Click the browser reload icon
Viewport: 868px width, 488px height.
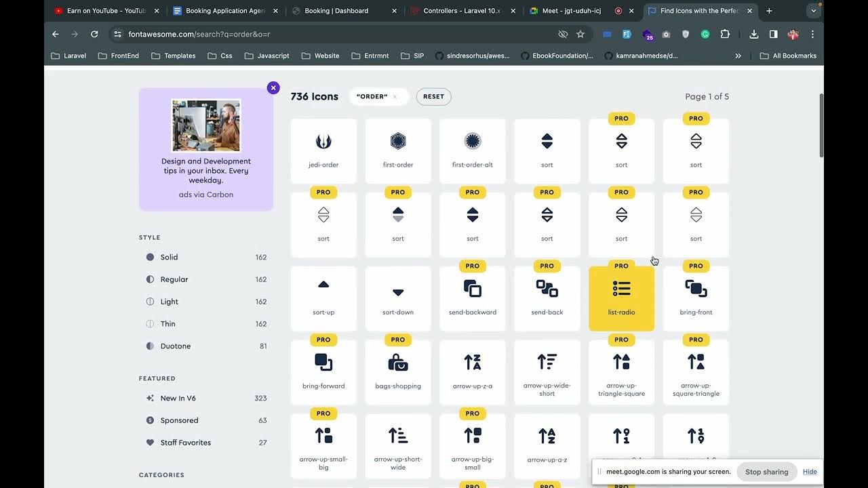point(94,34)
